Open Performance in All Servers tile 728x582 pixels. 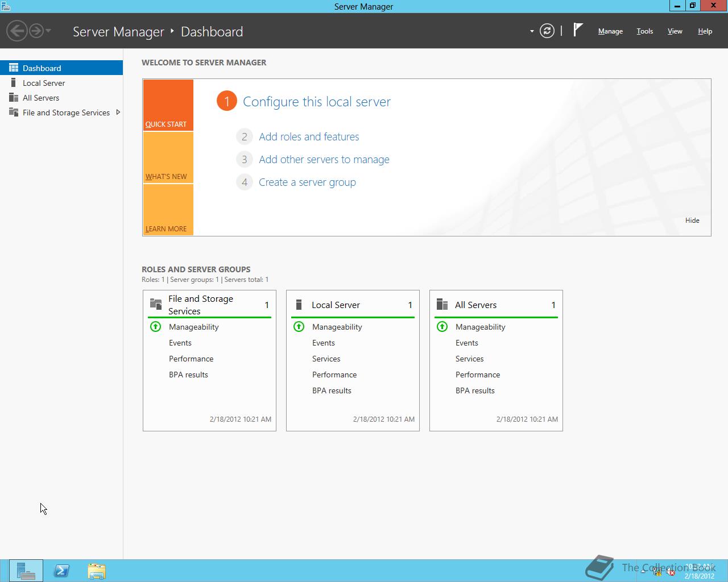tap(478, 375)
